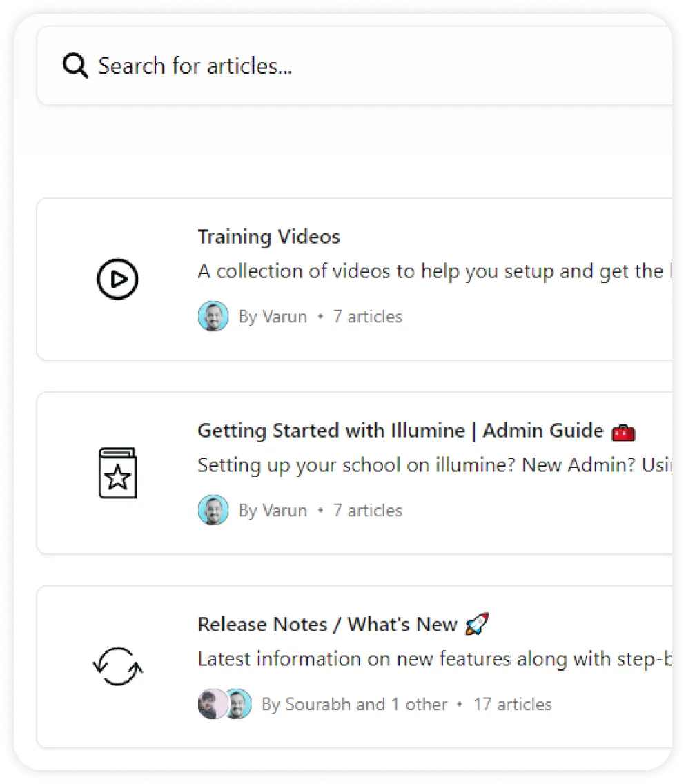Click the 'By Varun' author label

273,316
